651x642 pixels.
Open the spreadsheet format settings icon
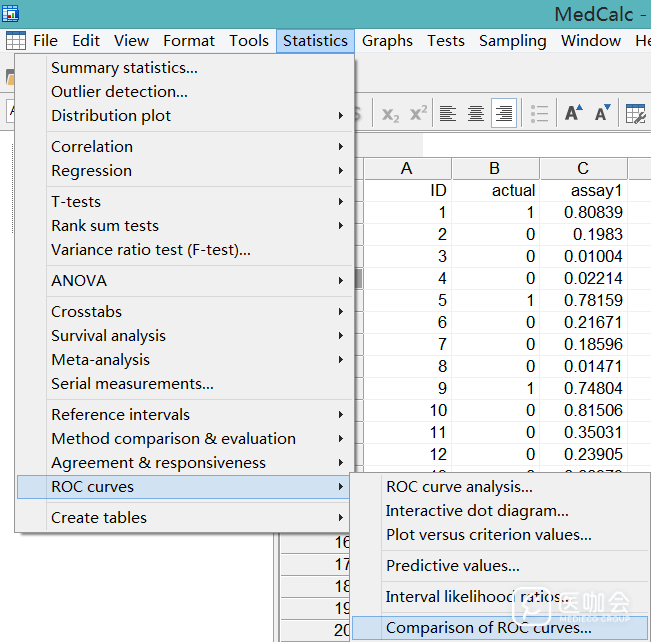pyautogui.click(x=636, y=114)
